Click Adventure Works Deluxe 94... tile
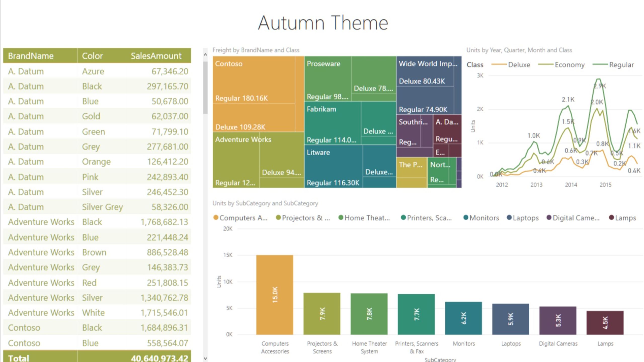The width and height of the screenshot is (644, 362). tap(281, 155)
